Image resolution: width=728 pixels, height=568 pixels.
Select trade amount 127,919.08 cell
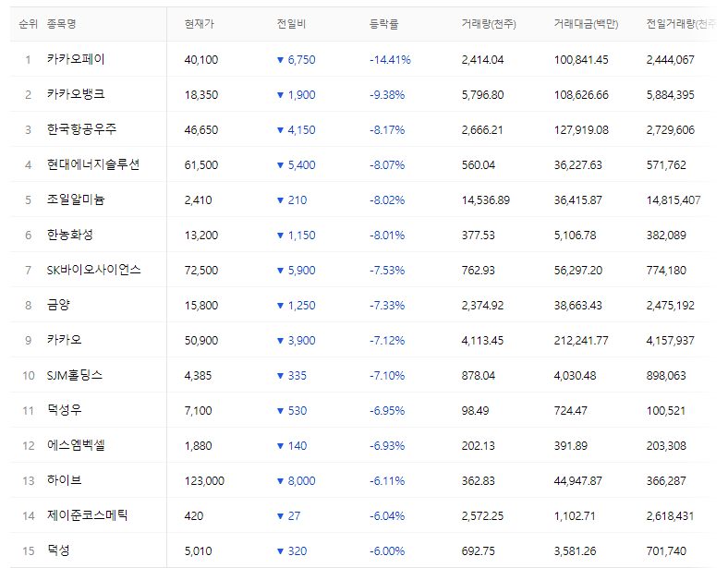[581, 130]
